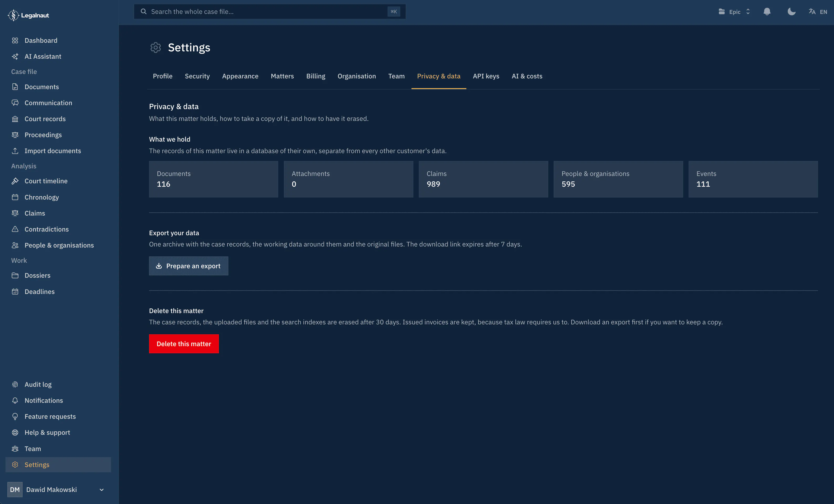
Task: Click the red Delete this matter button
Action: tap(184, 344)
